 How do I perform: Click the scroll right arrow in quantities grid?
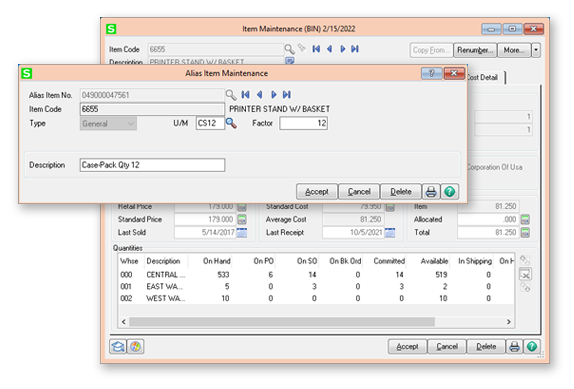point(508,322)
